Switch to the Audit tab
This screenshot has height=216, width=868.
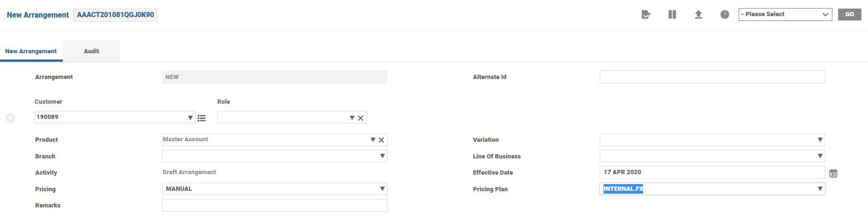91,51
